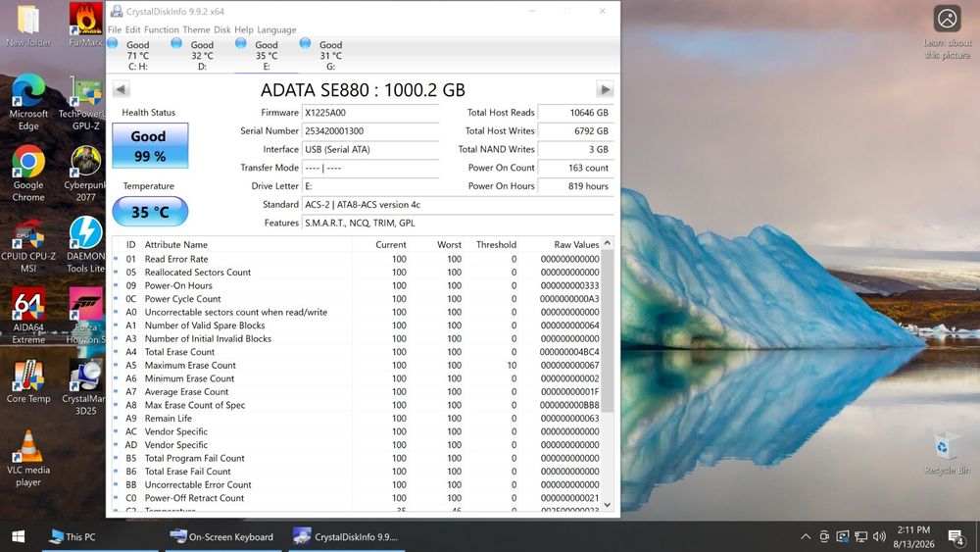
Task: Launch Google Chrome from desktop
Action: tap(28, 174)
